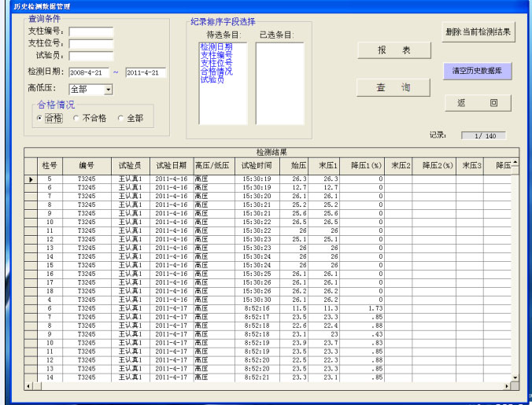Click the current row selector arrow in table
This screenshot has width=532, height=405.
pyautogui.click(x=31, y=180)
